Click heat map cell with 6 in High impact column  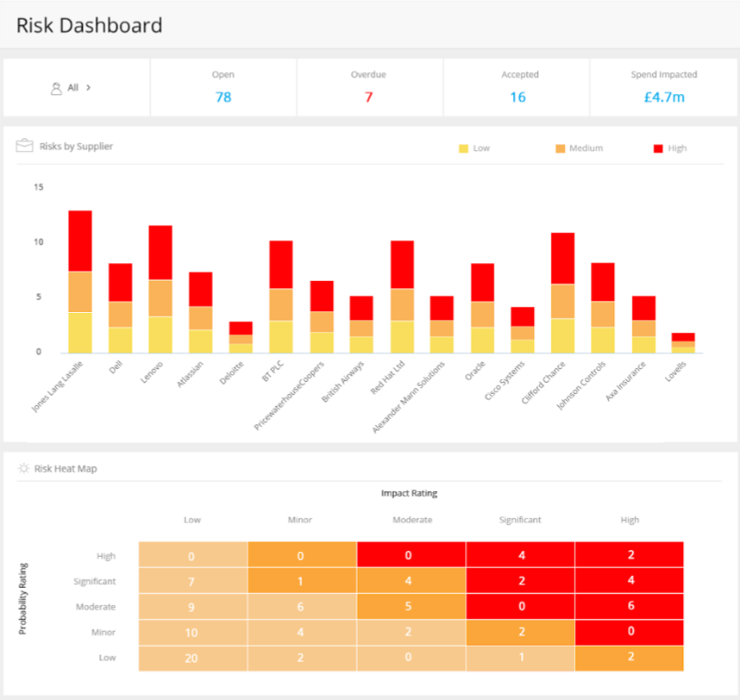point(630,606)
